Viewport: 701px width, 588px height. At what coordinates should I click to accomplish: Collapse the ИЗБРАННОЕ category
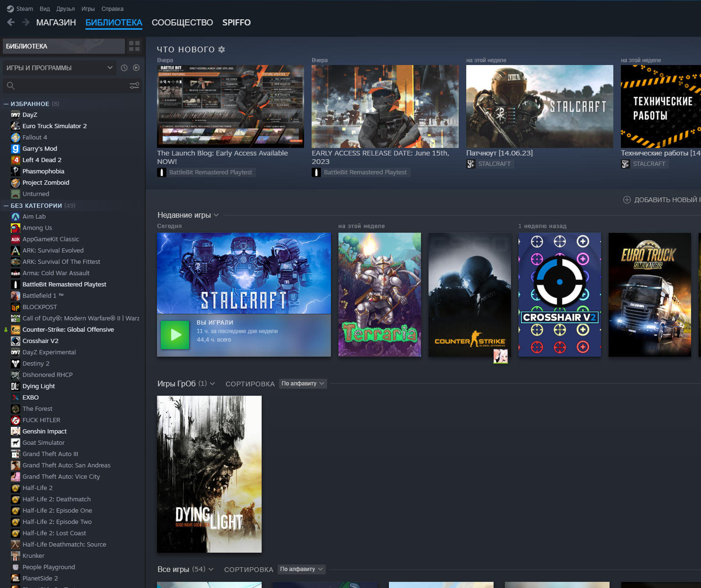[6, 104]
